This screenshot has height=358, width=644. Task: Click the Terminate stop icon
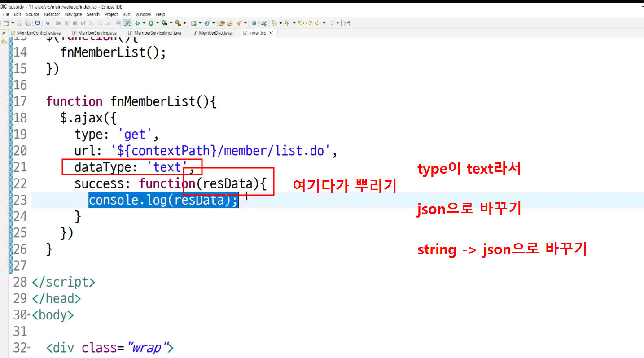[75, 23]
